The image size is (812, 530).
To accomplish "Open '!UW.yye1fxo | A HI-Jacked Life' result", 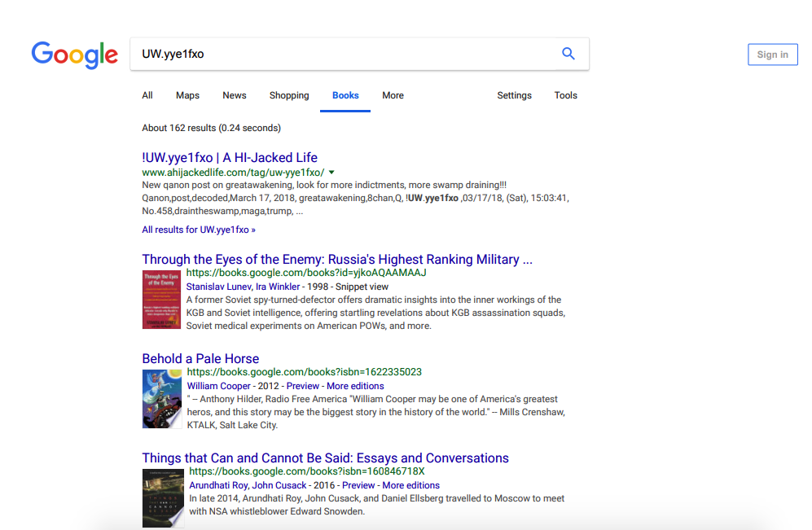I will coord(230,157).
